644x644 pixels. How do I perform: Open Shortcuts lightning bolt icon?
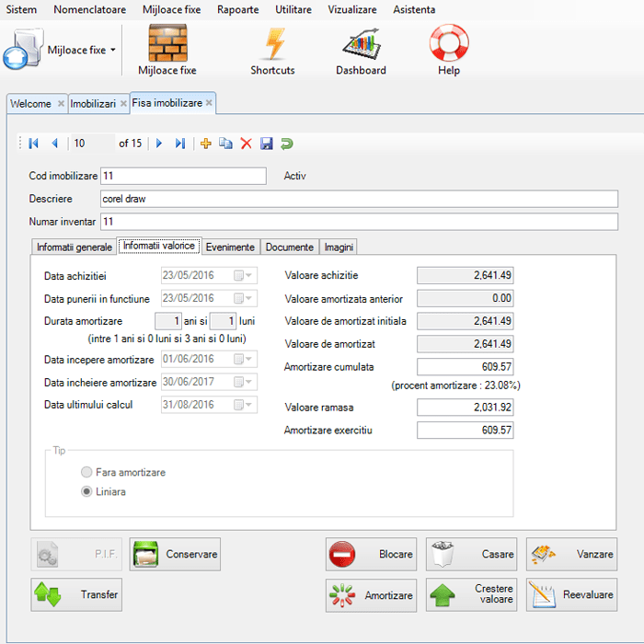(x=274, y=43)
